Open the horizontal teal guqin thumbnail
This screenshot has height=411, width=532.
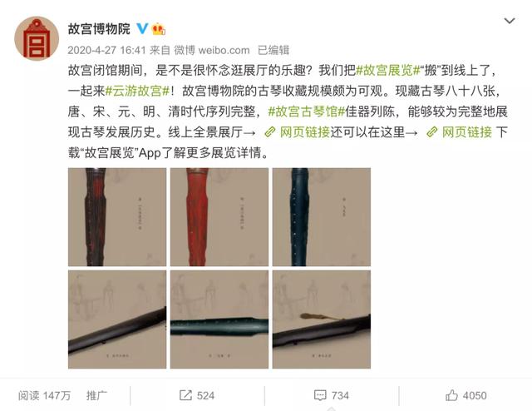pos(219,319)
